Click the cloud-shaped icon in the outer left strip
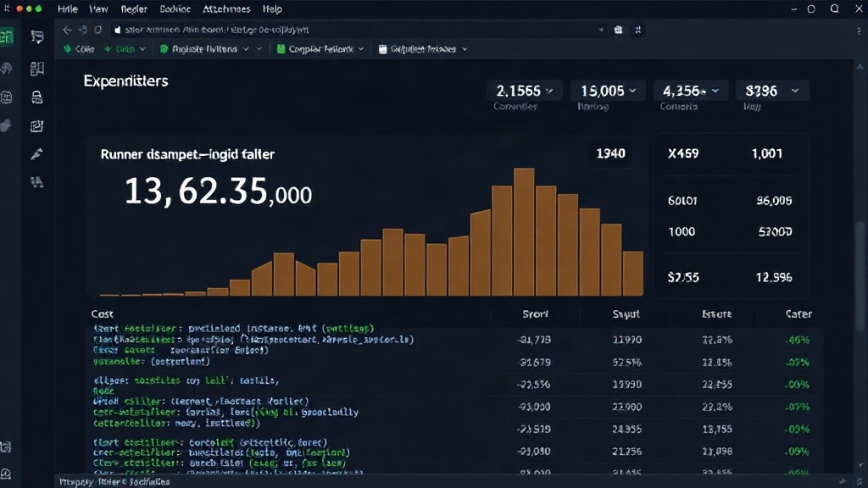 7,69
